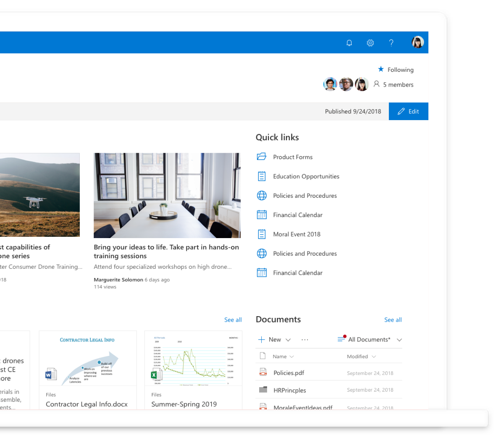The width and height of the screenshot is (504, 443).
Task: View the 5 members list
Action: point(397,85)
